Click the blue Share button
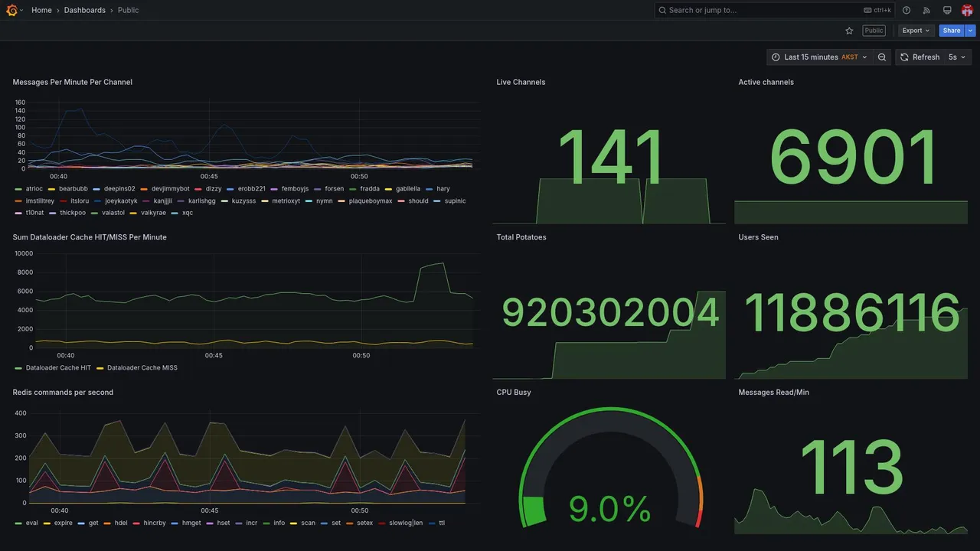 [x=952, y=31]
